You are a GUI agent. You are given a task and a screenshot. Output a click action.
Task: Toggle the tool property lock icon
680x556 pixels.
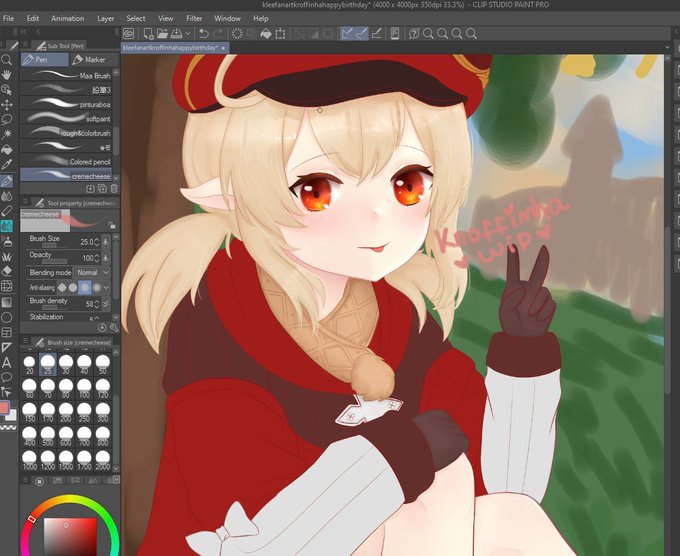click(x=112, y=226)
